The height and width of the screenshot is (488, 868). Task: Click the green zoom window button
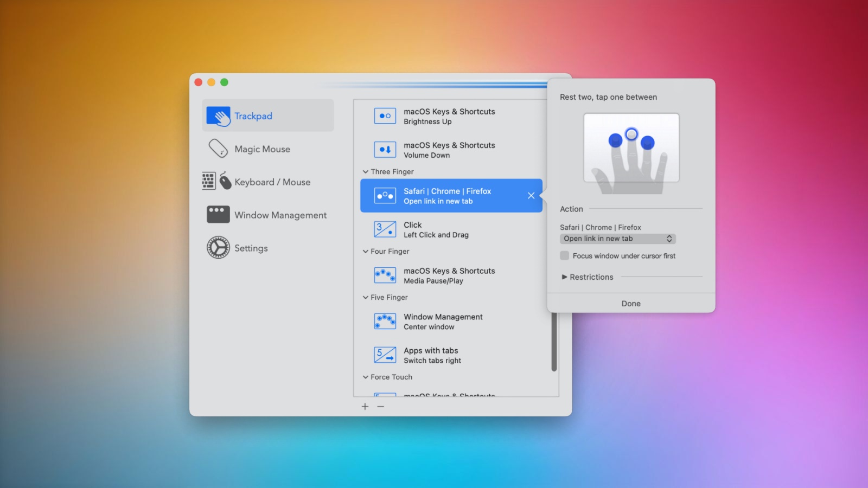pos(224,82)
